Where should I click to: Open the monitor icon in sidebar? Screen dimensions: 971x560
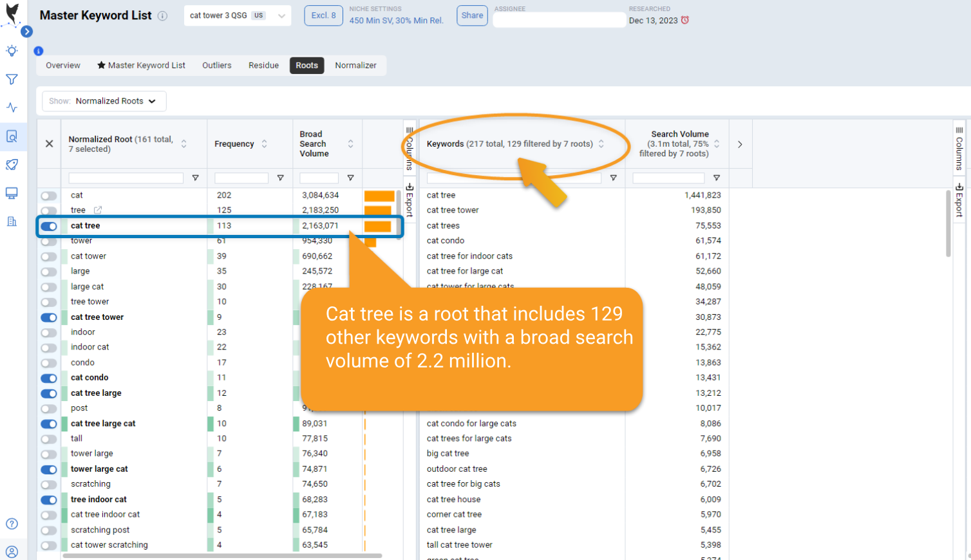click(x=12, y=193)
